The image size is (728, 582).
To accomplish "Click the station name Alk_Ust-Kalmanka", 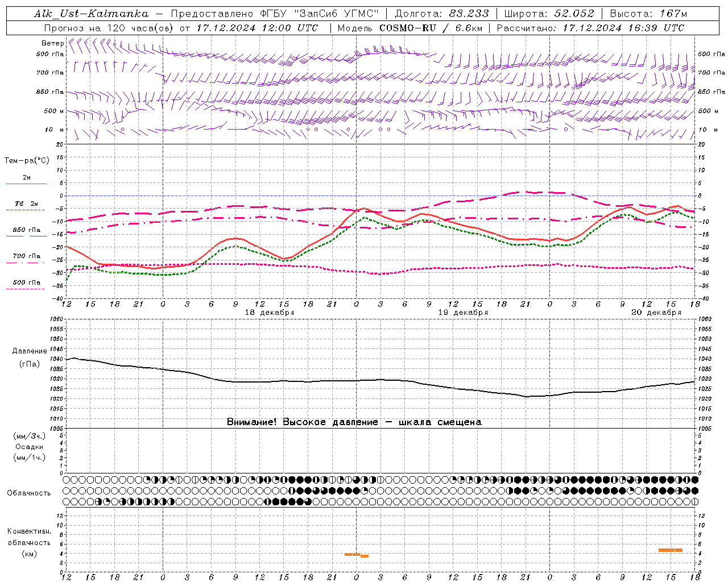I will [91, 14].
